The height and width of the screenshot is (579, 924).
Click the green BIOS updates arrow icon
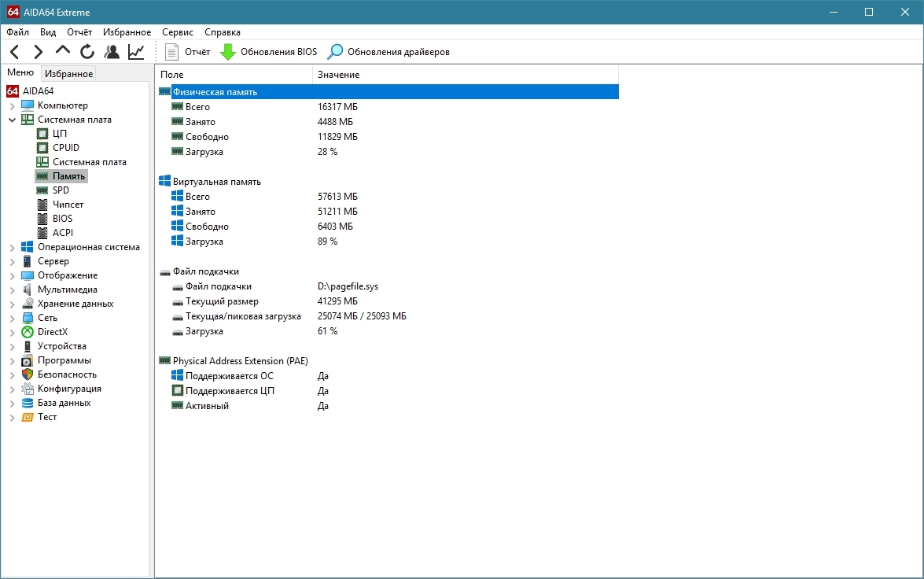[x=228, y=52]
